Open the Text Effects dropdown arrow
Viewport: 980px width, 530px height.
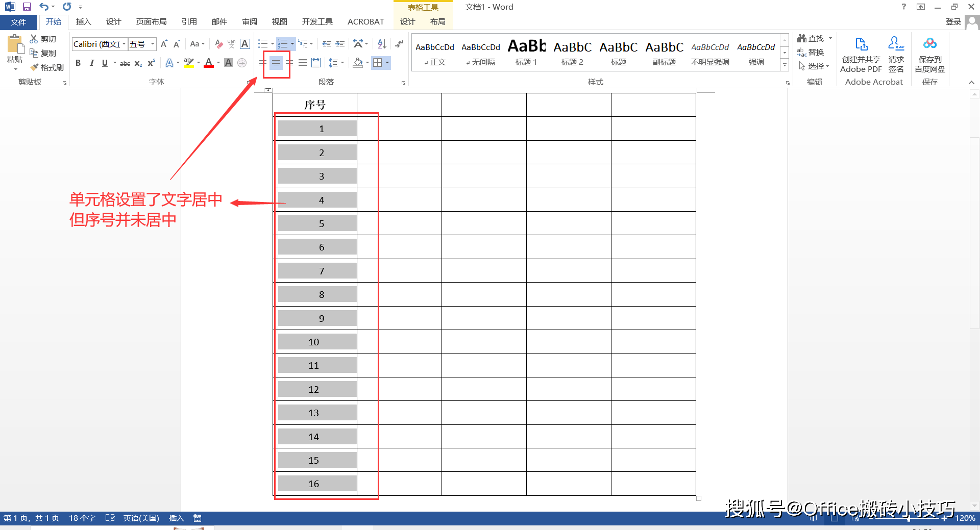point(178,63)
